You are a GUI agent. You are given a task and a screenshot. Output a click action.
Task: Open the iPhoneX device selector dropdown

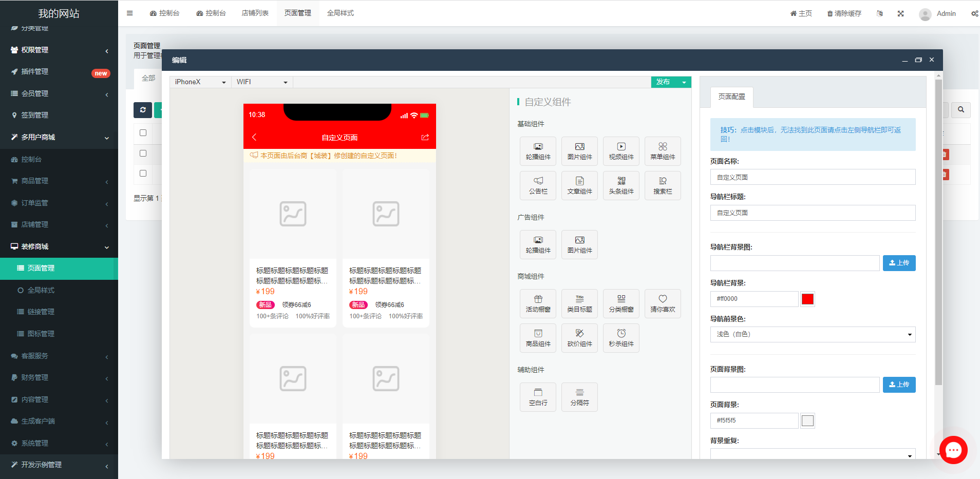pos(200,82)
